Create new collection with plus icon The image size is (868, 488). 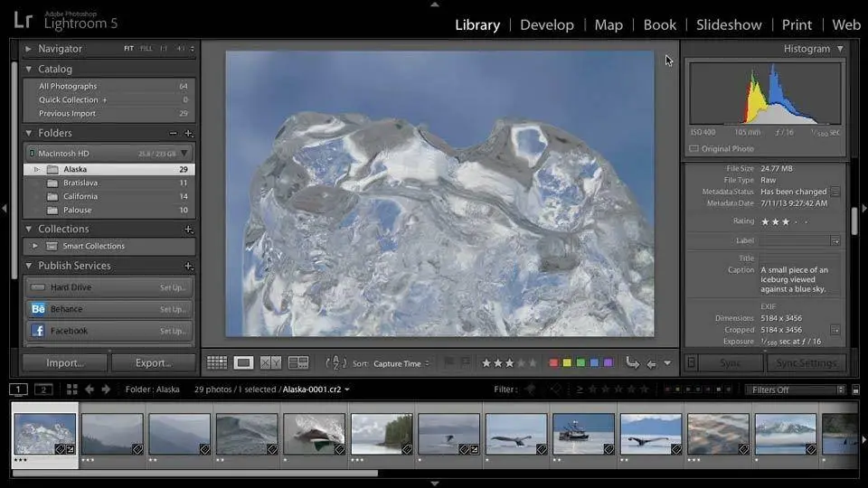point(188,229)
